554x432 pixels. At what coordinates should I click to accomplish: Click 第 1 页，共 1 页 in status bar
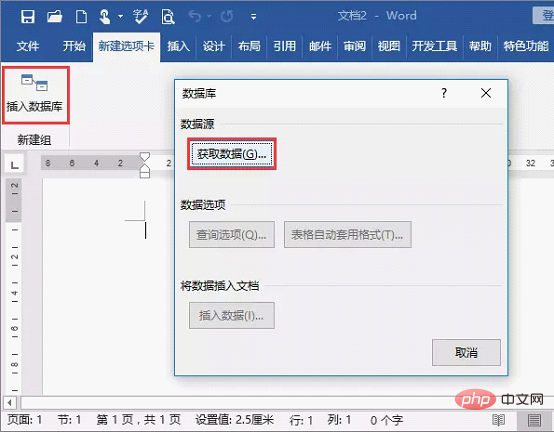pos(138,420)
